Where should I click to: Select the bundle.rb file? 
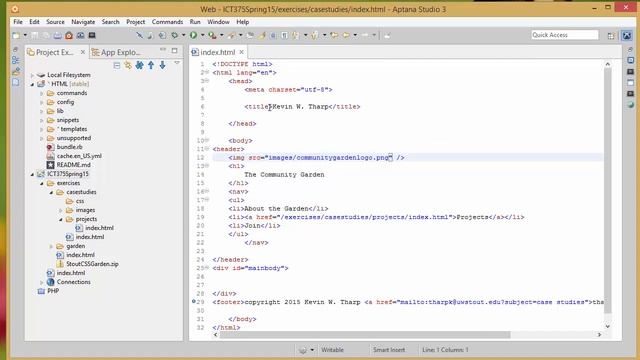point(69,147)
